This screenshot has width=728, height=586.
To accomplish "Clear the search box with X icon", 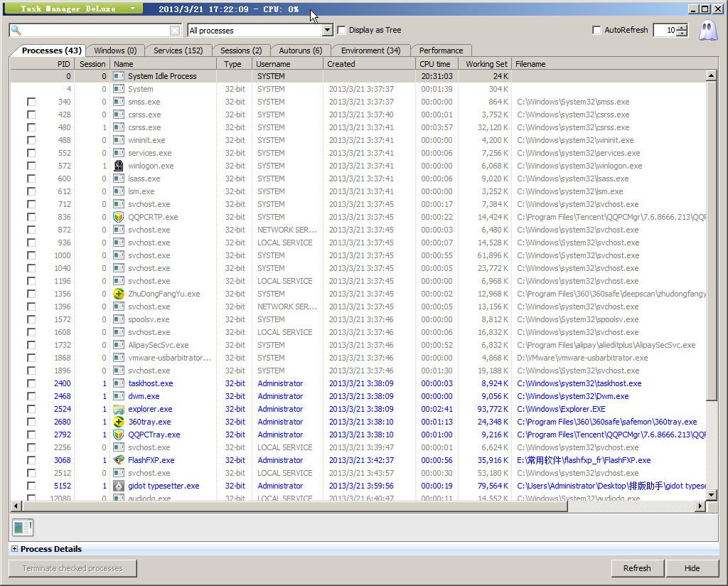I will point(175,31).
